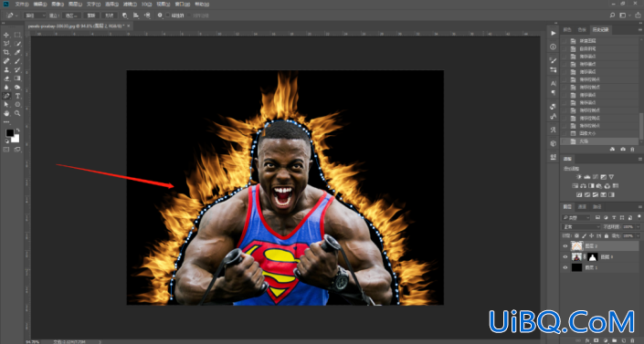Tick the checkbox in the pen options bar
Screen dimensions: 644x344
point(167,16)
